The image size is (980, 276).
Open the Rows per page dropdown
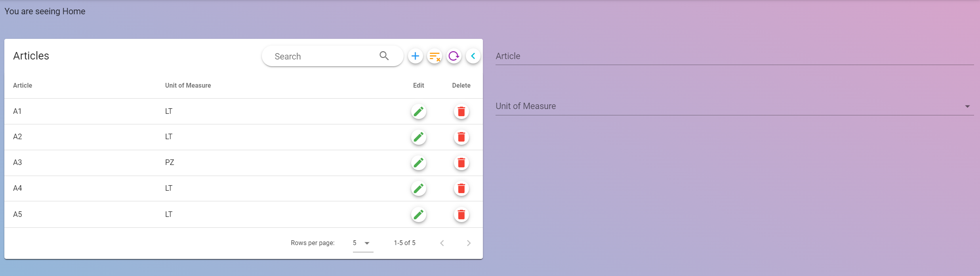pyautogui.click(x=362, y=243)
